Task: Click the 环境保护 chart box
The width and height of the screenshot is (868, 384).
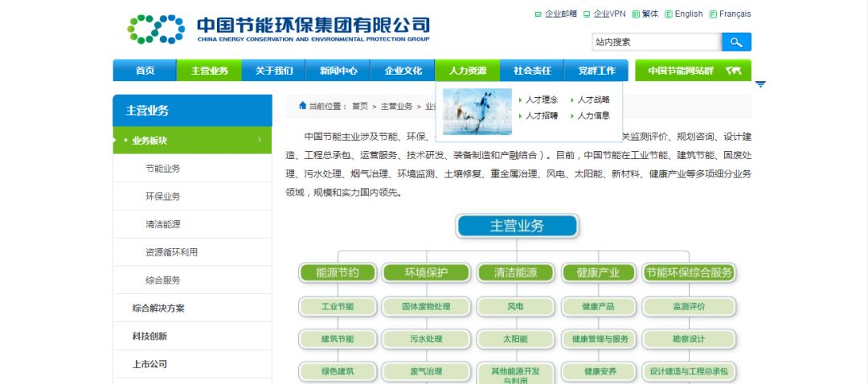Action: 426,273
